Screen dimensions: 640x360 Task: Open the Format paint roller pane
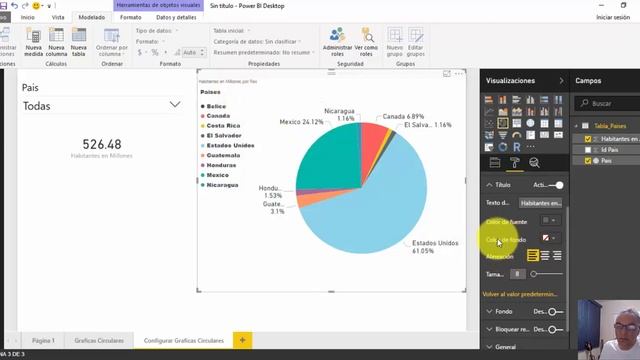click(515, 163)
